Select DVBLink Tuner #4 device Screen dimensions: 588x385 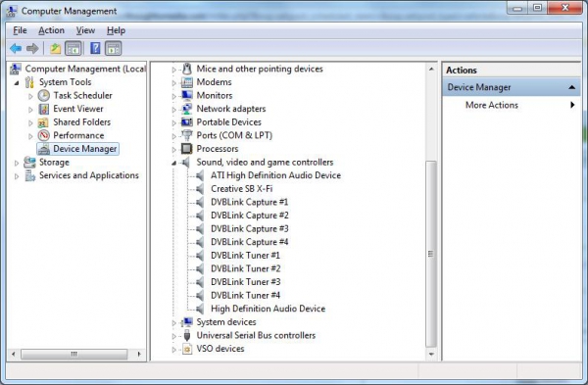click(246, 296)
